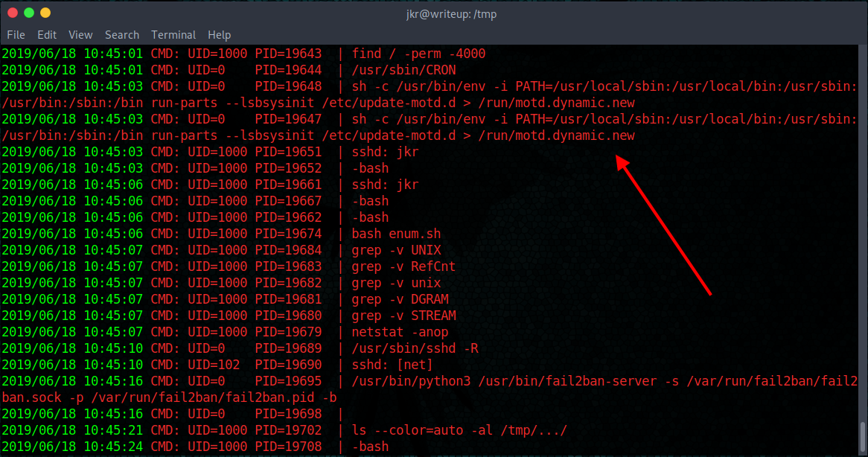This screenshot has width=868, height=457.
Task: Select the '/usr/sbin/CRON' command text
Action: coord(403,70)
